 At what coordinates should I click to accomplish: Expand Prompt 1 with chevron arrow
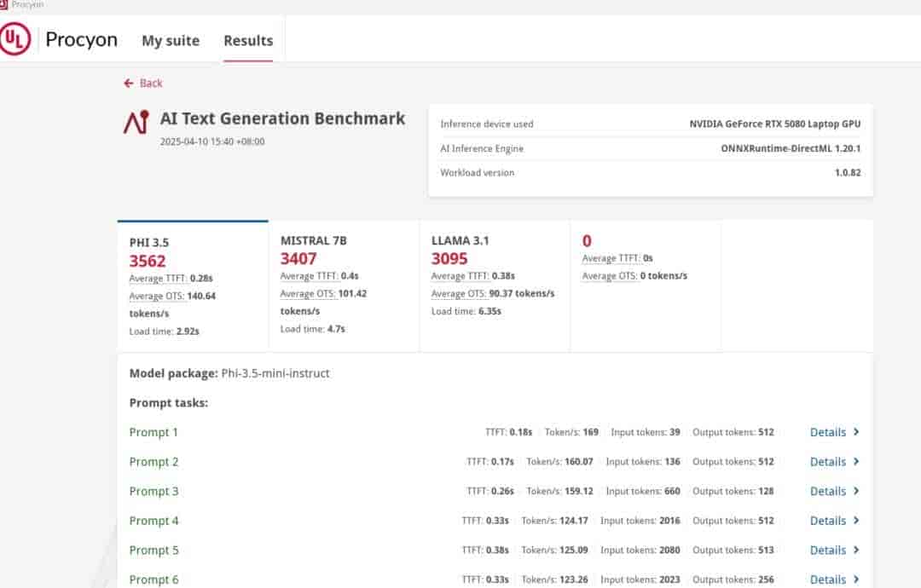(x=856, y=432)
